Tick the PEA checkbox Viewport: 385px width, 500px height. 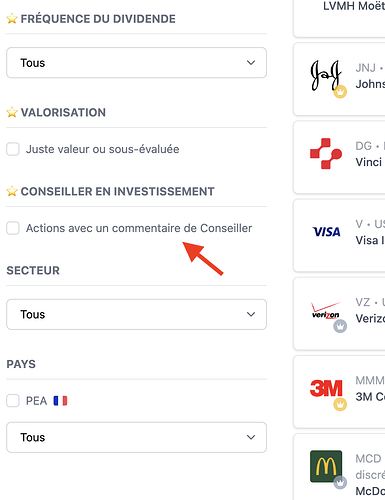(x=13, y=401)
